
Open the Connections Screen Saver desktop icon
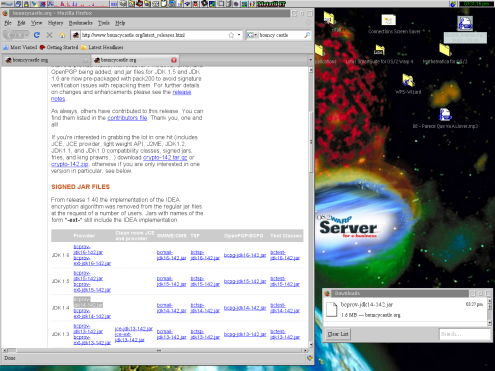[x=394, y=24]
